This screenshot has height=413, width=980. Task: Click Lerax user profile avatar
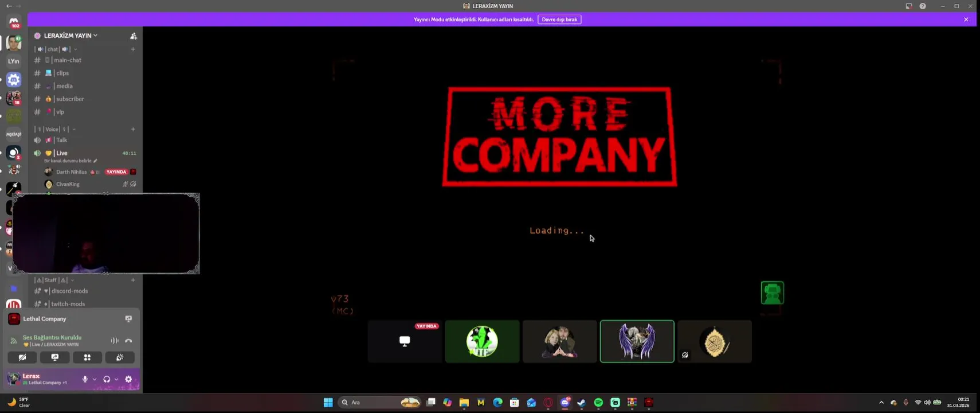pos(14,379)
